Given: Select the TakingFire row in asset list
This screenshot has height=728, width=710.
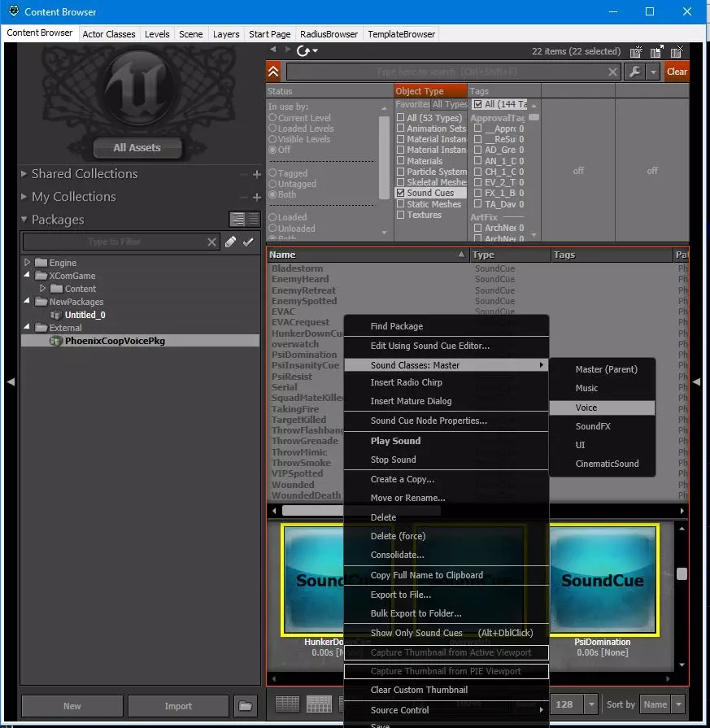Looking at the screenshot, I should [295, 409].
